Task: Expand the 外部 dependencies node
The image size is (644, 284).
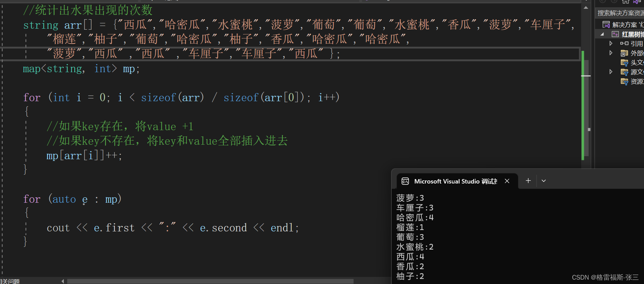Action: 611,53
